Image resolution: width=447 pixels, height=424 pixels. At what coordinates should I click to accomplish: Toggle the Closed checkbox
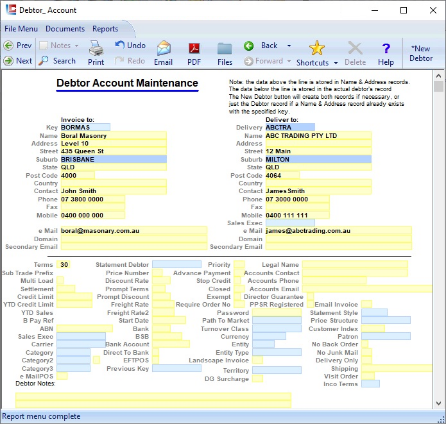coord(239,289)
